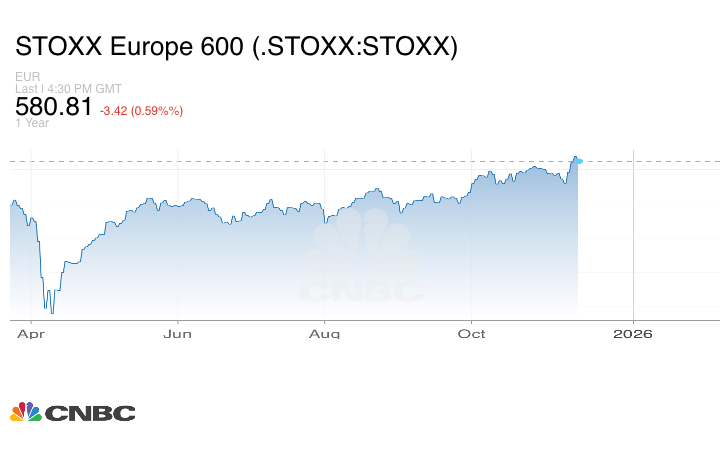Click the blue latest-price marker dot
Image resolution: width=720 pixels, height=450 pixels.
(578, 161)
